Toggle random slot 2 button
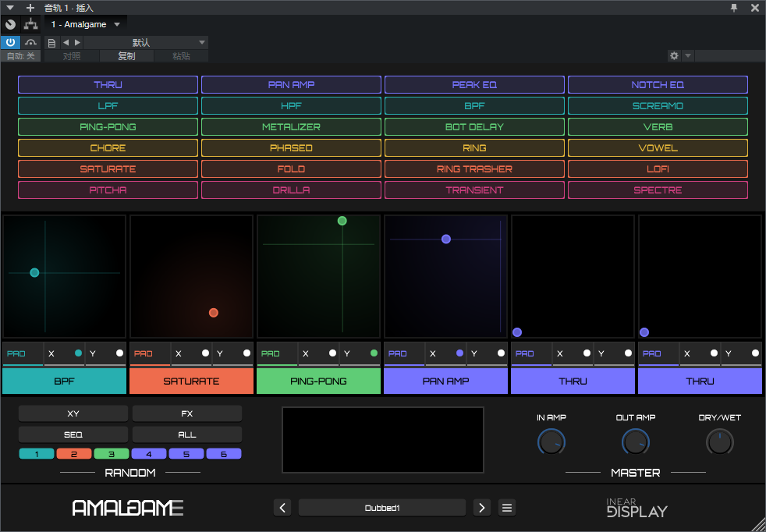The height and width of the screenshot is (532, 766). pyautogui.click(x=74, y=454)
